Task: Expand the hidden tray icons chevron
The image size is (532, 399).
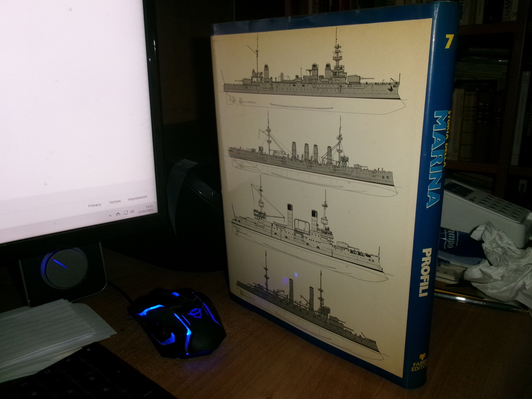Action: 110,216
